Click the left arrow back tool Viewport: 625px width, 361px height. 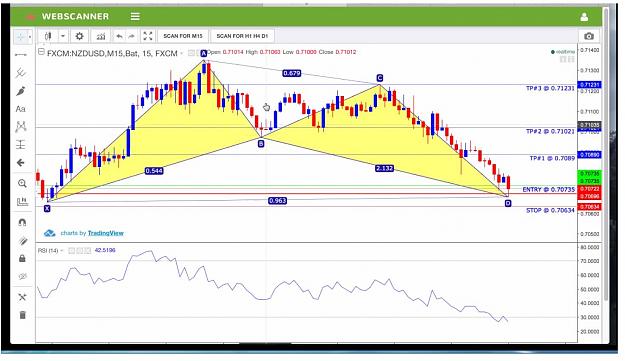pos(21,163)
